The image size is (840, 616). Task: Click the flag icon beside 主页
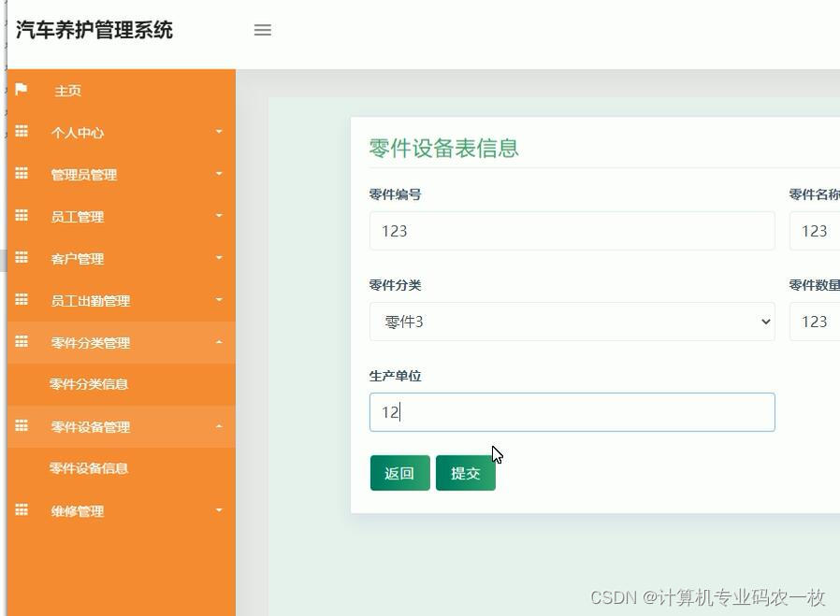tap(22, 90)
